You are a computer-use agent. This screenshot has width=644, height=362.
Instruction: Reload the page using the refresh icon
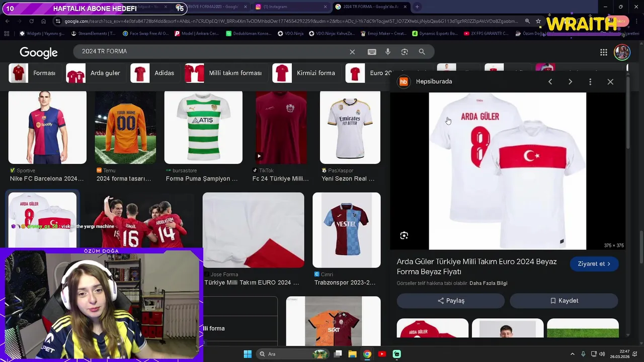31,21
